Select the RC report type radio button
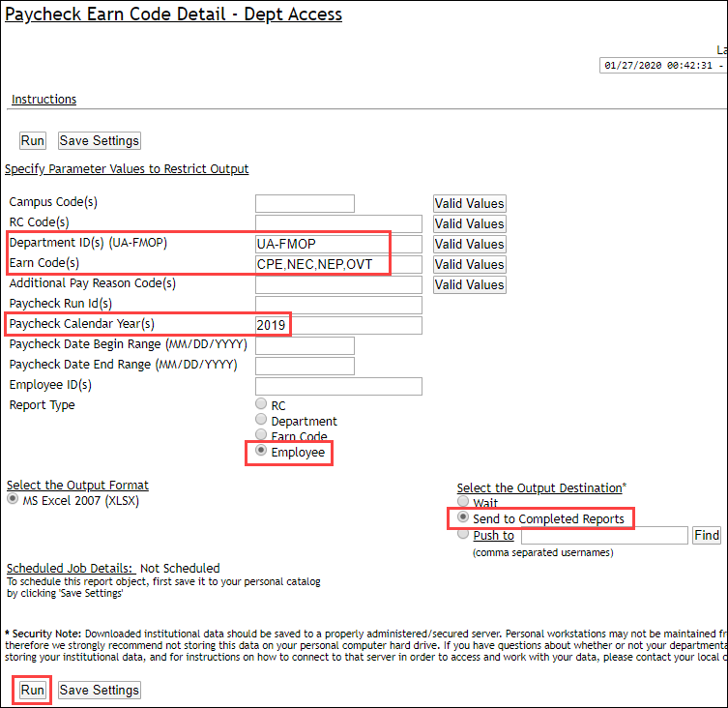The image size is (728, 708). click(x=261, y=403)
